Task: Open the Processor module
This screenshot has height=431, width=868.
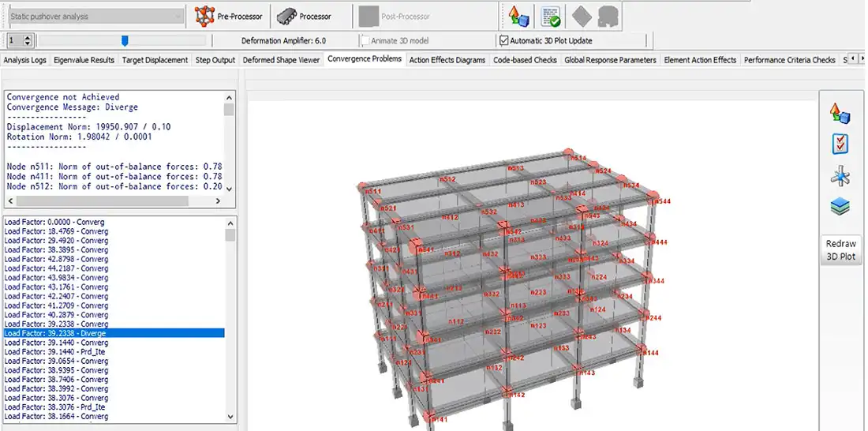Action: pyautogui.click(x=304, y=17)
